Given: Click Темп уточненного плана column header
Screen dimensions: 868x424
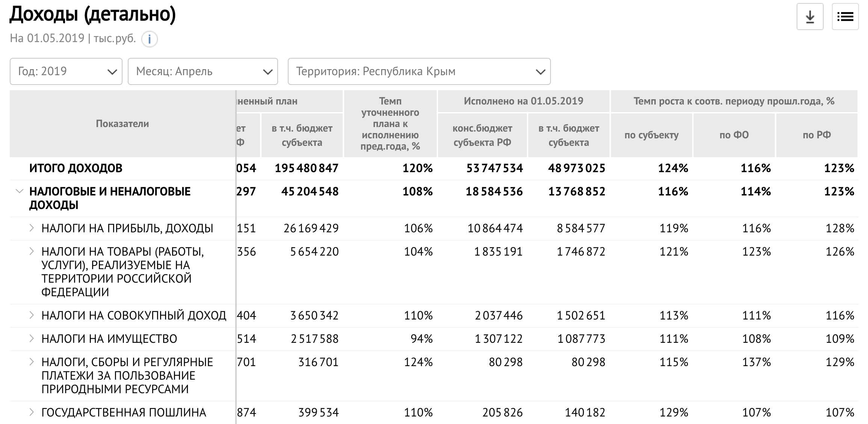Looking at the screenshot, I should click(390, 124).
